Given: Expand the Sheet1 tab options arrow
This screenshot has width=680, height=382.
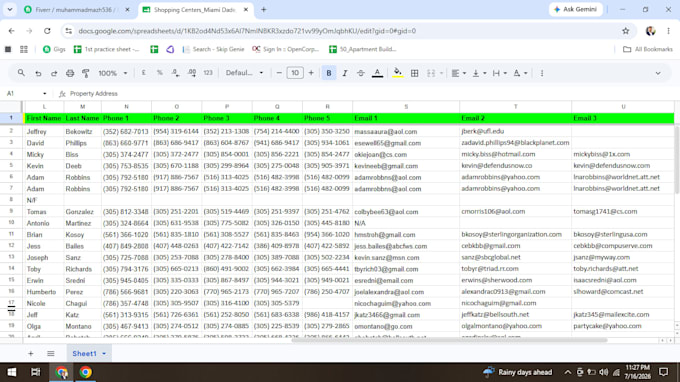Looking at the screenshot, I should [104, 353].
